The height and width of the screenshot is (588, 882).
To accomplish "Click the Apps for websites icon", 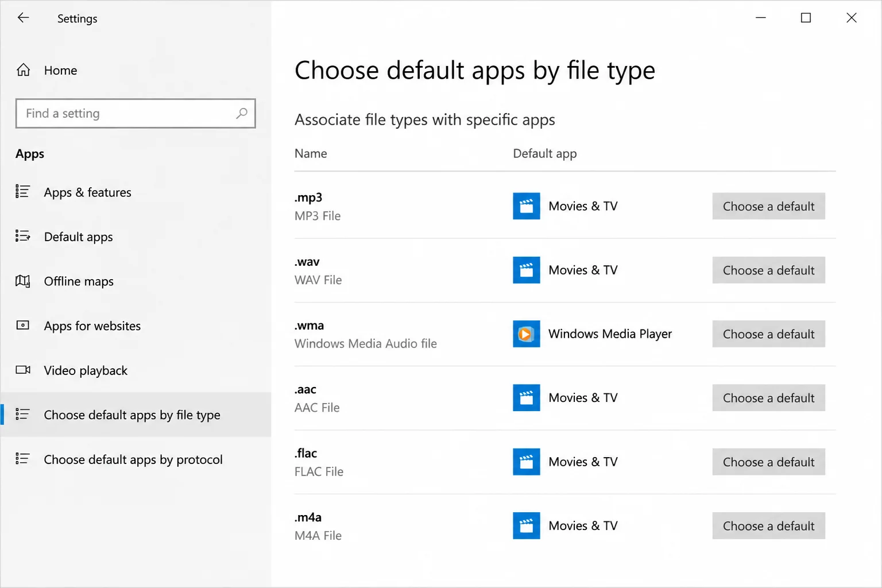I will pyautogui.click(x=22, y=325).
